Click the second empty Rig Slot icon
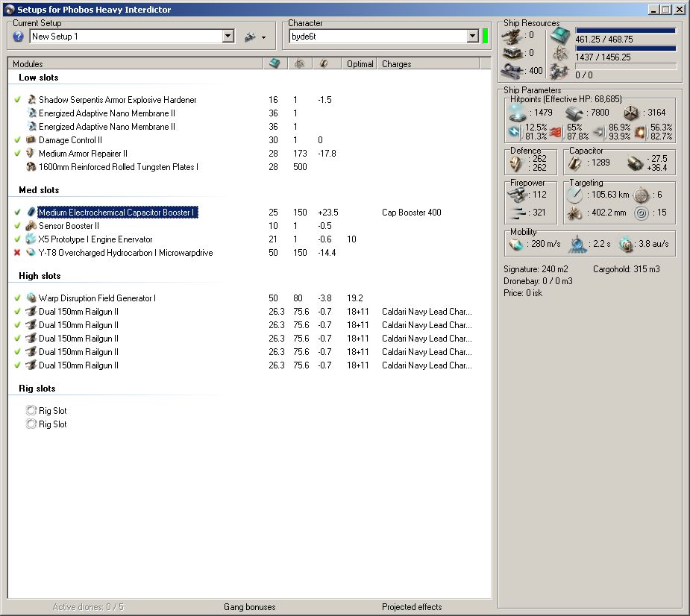Screen dimensions: 690x616 [x=31, y=424]
